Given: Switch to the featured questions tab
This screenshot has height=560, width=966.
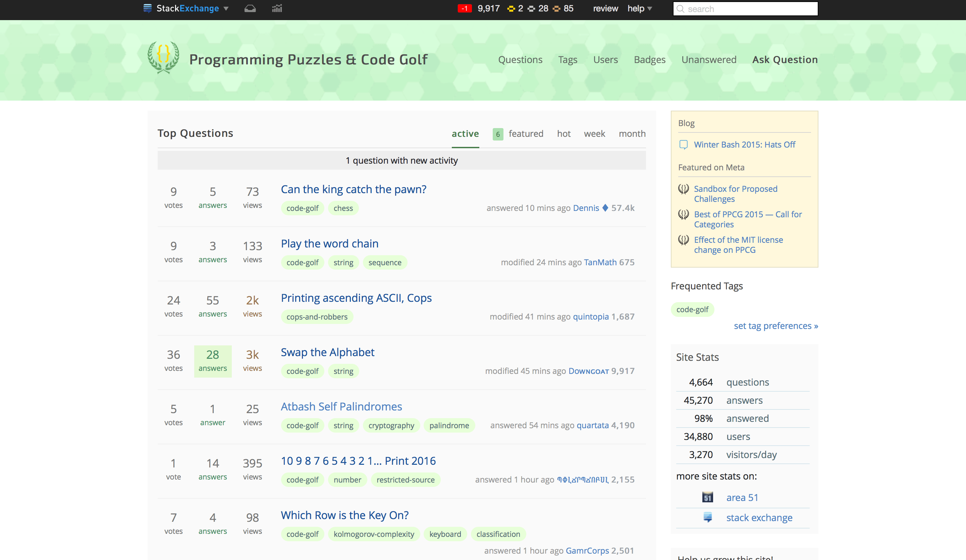Looking at the screenshot, I should tap(526, 133).
